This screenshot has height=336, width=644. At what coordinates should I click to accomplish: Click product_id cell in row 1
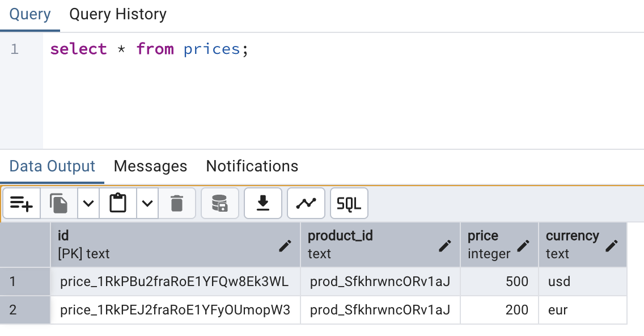point(380,282)
